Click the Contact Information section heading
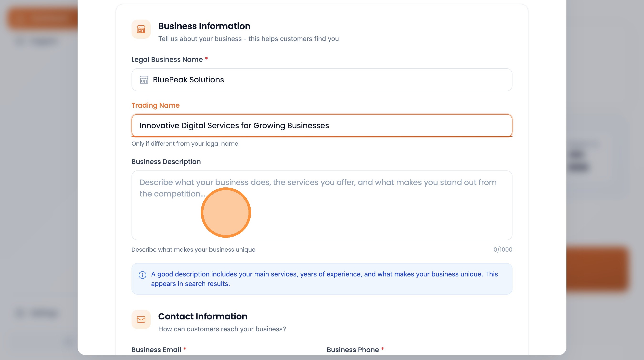The width and height of the screenshot is (644, 360). [202, 316]
